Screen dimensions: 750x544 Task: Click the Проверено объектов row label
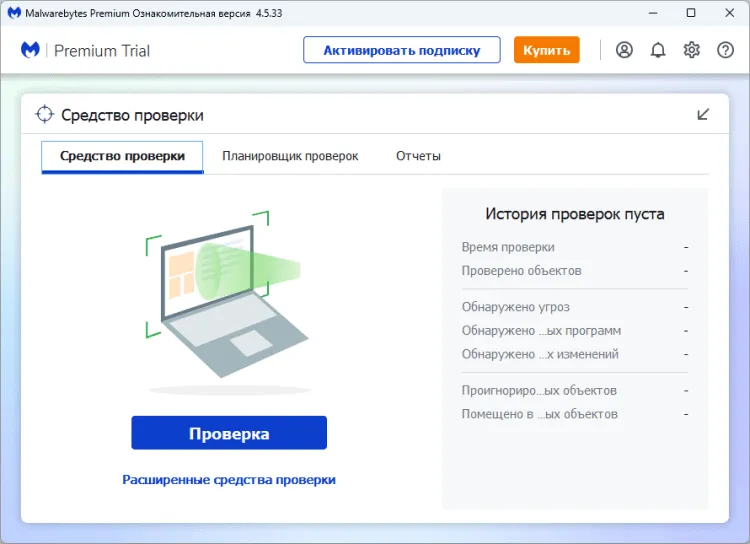(521, 271)
